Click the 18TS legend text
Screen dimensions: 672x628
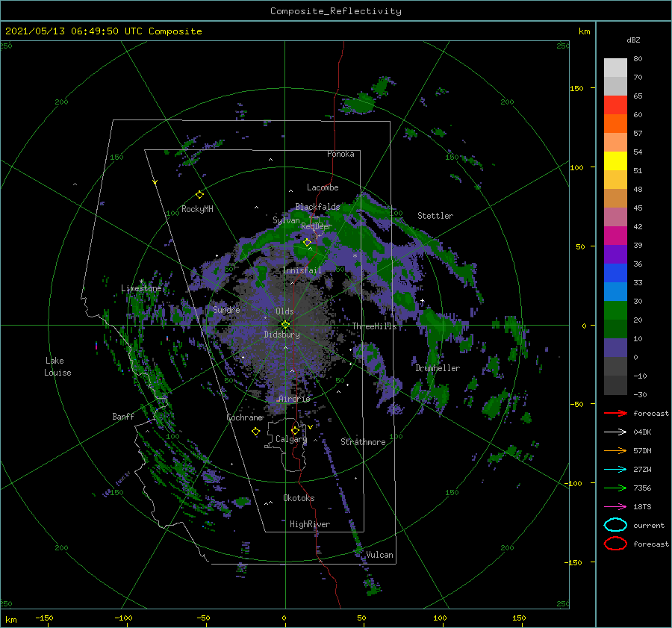(x=642, y=507)
